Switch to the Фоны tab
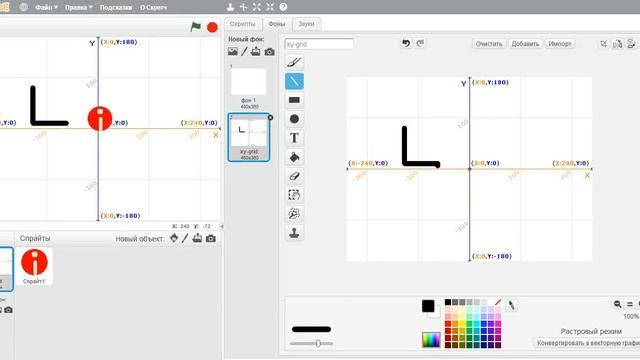The image size is (640, 360). (277, 24)
